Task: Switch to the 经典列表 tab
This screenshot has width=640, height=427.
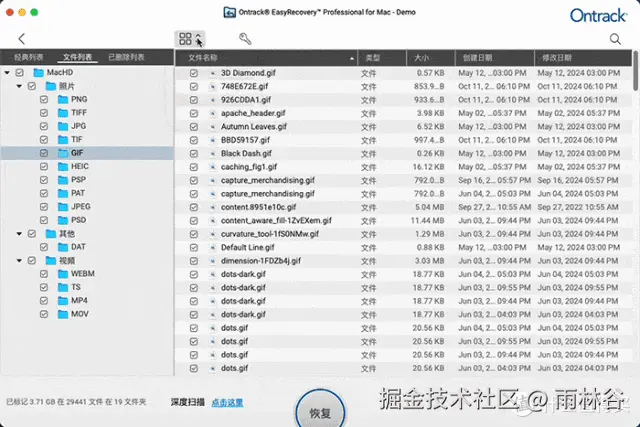Action: 29,57
